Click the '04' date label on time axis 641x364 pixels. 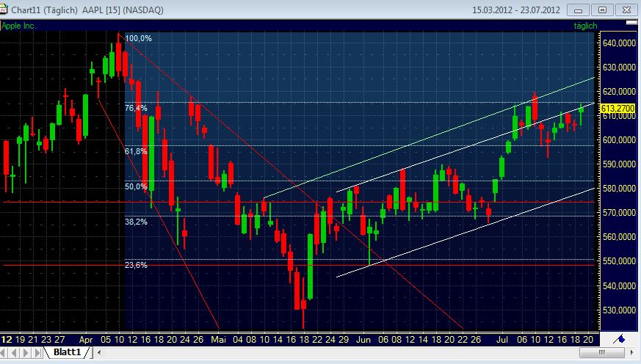pos(237,340)
